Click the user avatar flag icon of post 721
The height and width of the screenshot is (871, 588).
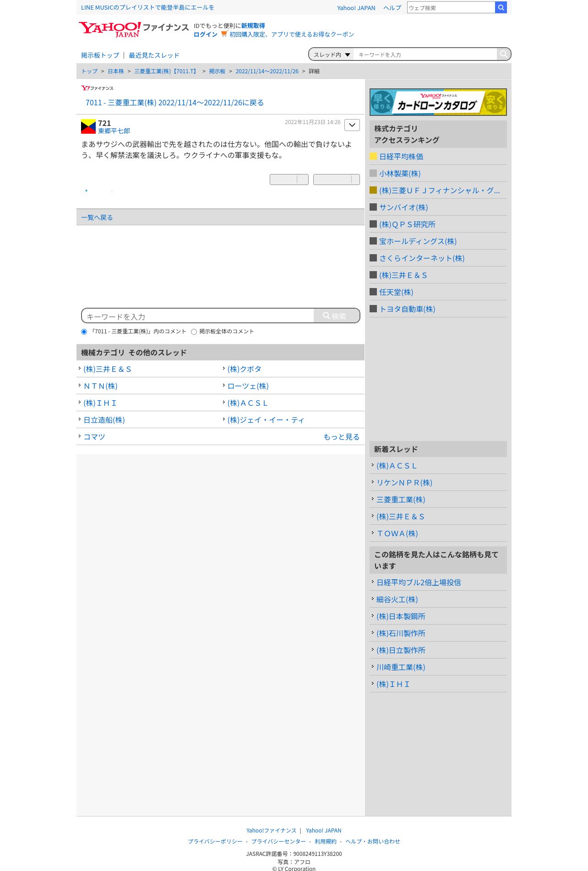point(88,126)
